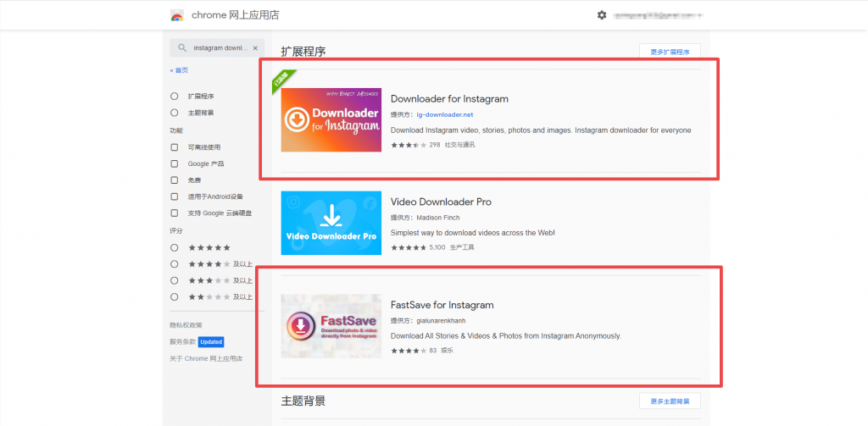This screenshot has width=868, height=426.
Task: Open the ig-downloader.net provider link
Action: [x=445, y=114]
